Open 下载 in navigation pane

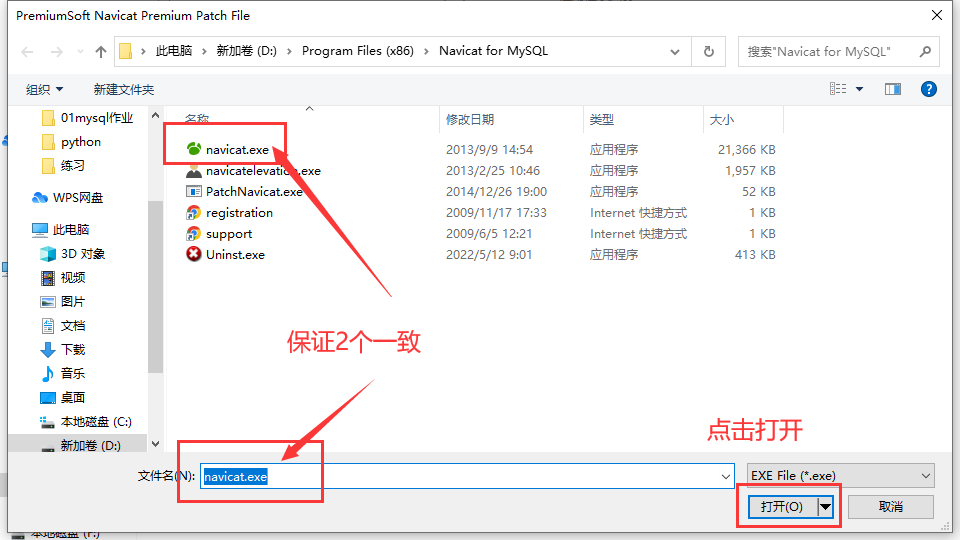point(72,350)
